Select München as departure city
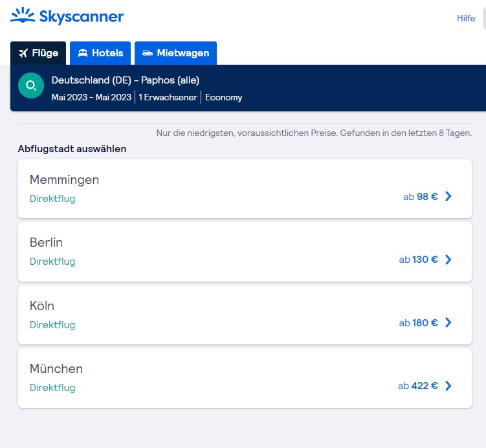The width and height of the screenshot is (486, 448). (x=245, y=378)
